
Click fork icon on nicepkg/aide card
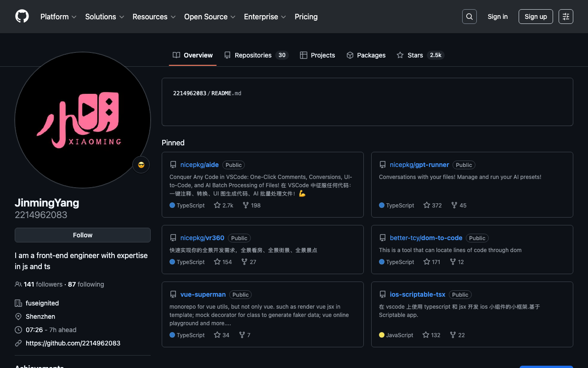tap(246, 205)
